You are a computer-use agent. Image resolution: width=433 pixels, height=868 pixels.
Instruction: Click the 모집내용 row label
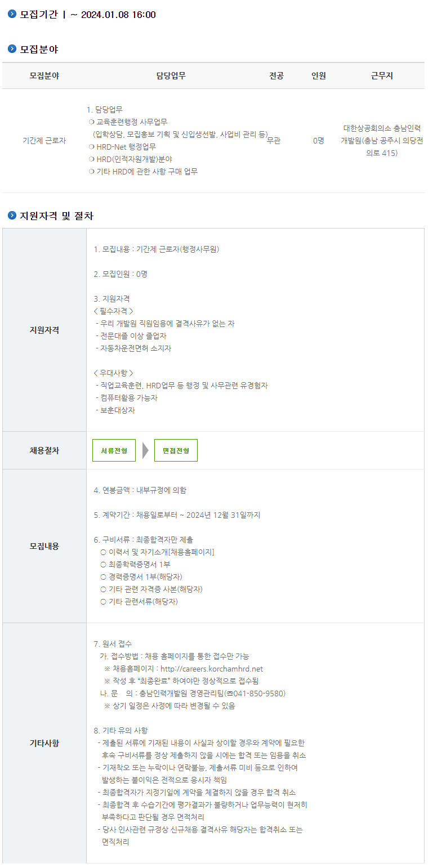point(44,546)
